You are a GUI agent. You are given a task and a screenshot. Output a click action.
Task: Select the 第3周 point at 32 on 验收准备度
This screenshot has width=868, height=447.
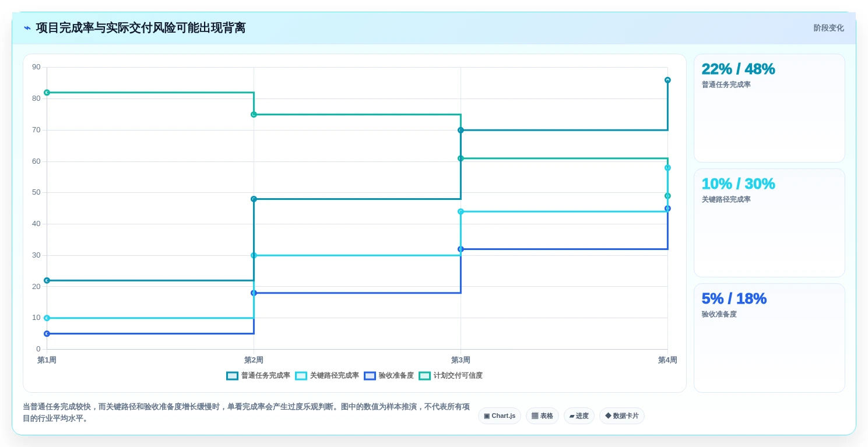[461, 249]
